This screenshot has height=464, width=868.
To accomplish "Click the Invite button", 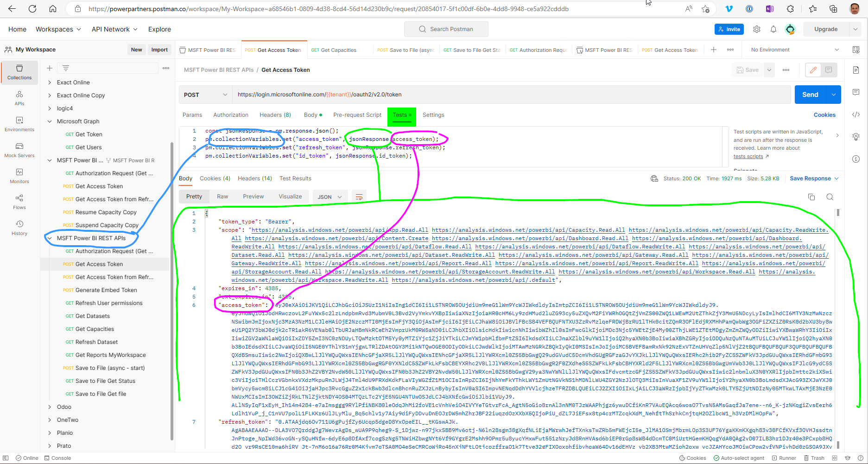I will pyautogui.click(x=729, y=29).
